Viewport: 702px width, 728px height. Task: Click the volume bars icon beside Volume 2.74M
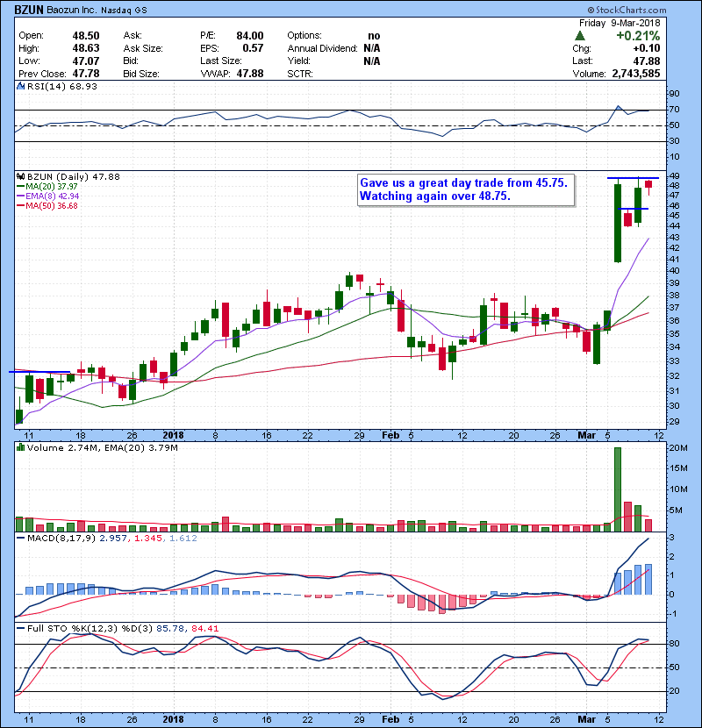[20, 447]
